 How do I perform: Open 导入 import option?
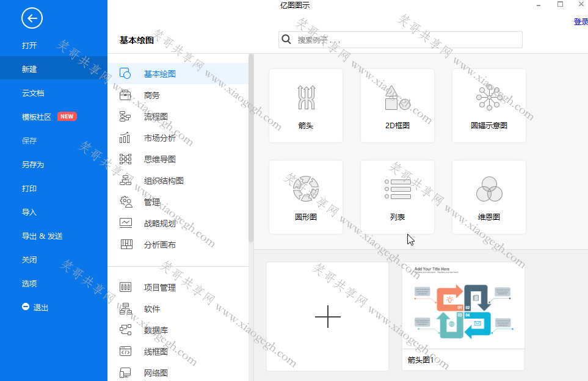coord(29,212)
